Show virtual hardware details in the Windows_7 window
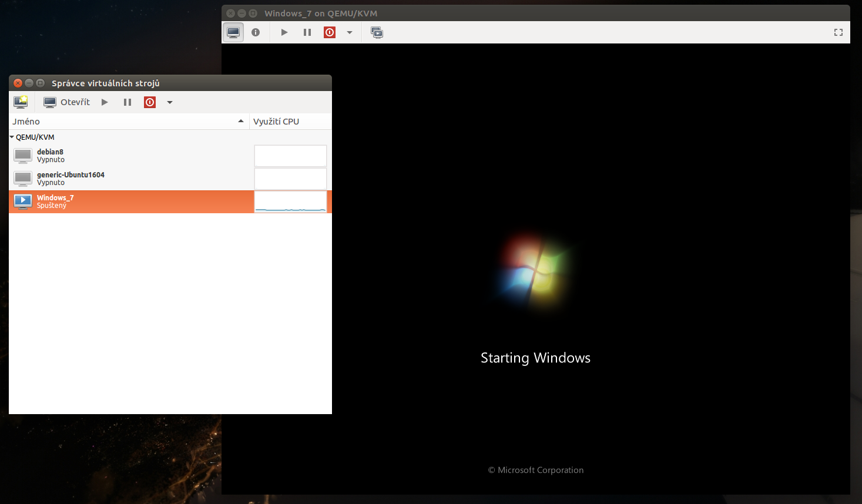This screenshot has height=504, width=862. 256,32
